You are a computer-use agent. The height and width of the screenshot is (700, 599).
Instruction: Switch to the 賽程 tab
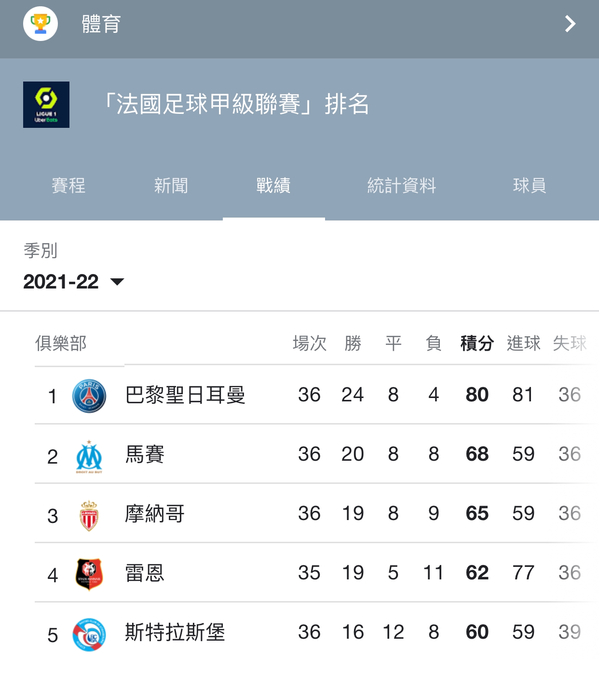(x=68, y=186)
